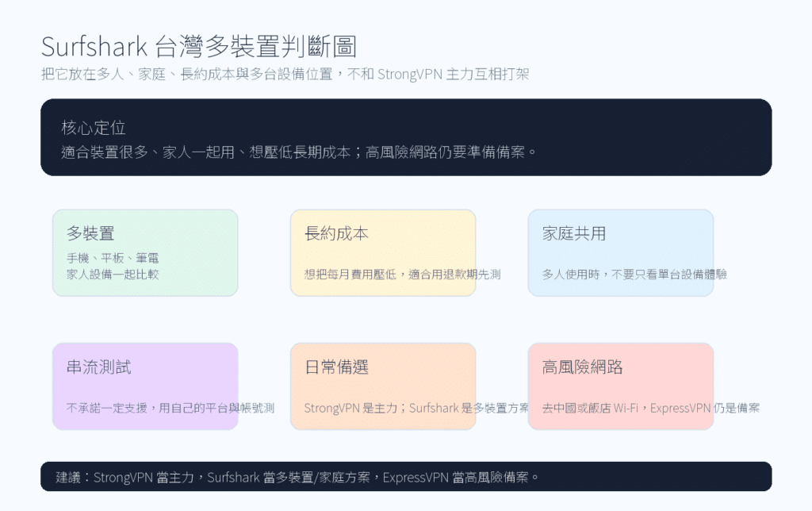Viewport: 812px width, 511px height.
Task: Open the 長約成本 yellow card
Action: pos(383,253)
